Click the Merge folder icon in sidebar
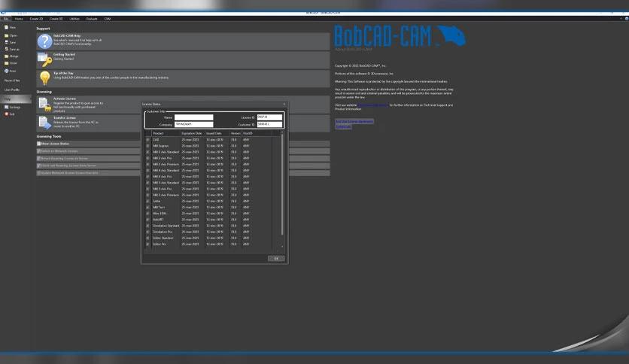The height and width of the screenshot is (364, 629). click(x=7, y=56)
